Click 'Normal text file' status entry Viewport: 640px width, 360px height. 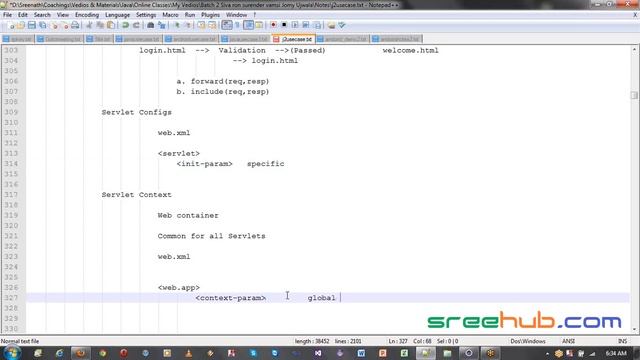[20, 341]
